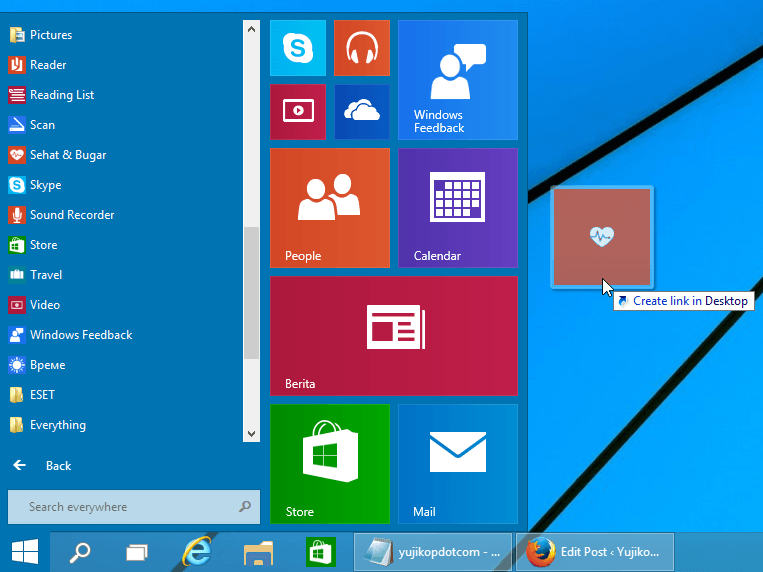This screenshot has height=572, width=763.
Task: Click the app list scroll up arrow
Action: point(251,29)
